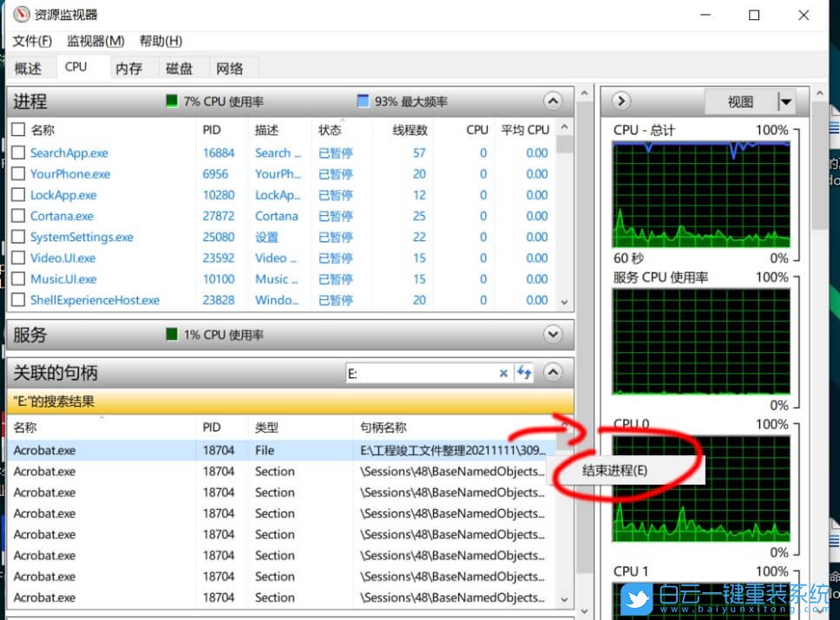
Task: Check the Cortana.exe checkbox
Action: 17,216
